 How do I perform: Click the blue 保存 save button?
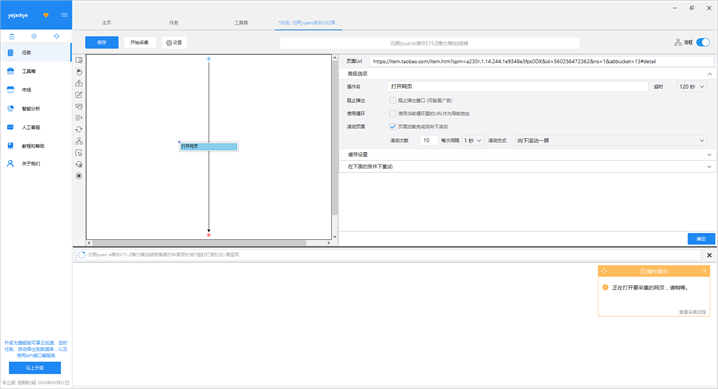click(102, 43)
